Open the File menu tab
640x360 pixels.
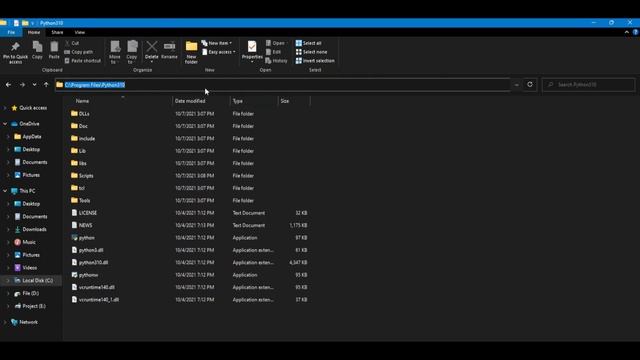11,32
